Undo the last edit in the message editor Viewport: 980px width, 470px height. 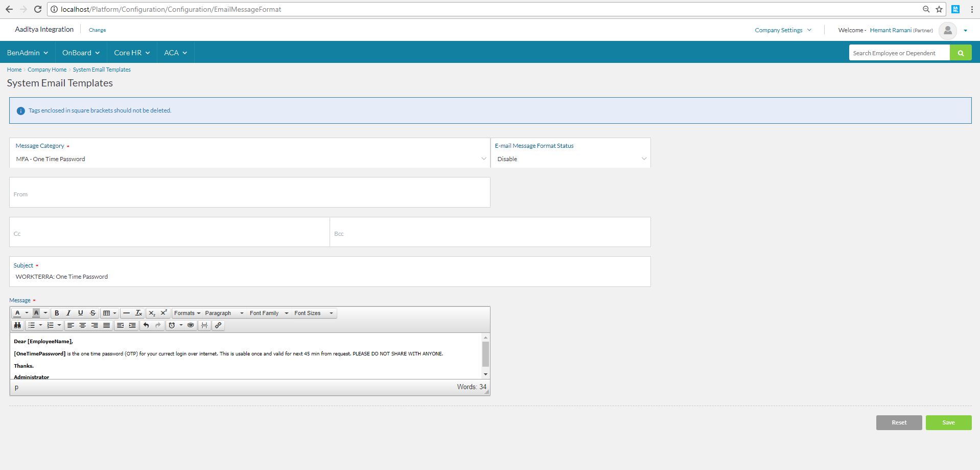tap(145, 325)
